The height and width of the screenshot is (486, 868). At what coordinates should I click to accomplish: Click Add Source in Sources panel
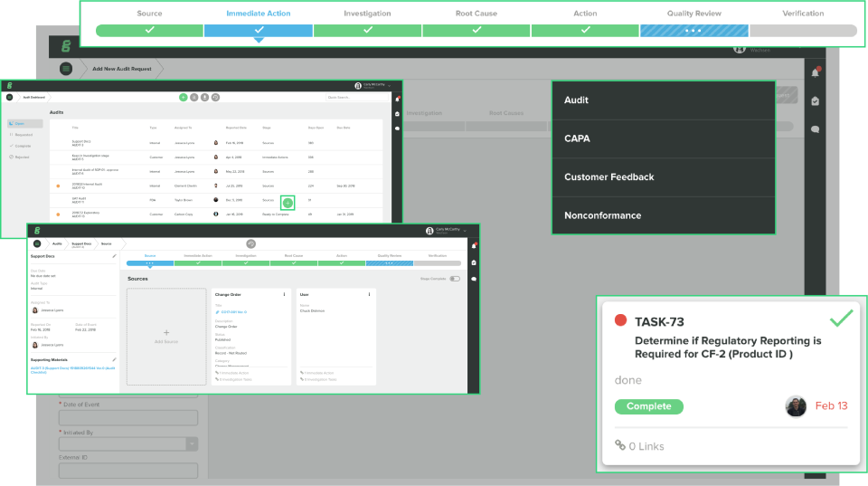166,337
